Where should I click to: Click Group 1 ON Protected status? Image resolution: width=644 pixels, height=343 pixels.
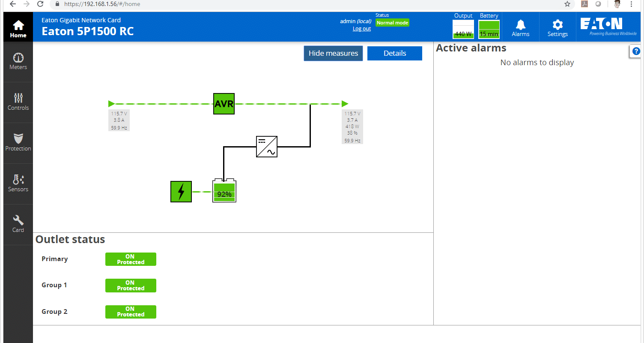(x=131, y=286)
